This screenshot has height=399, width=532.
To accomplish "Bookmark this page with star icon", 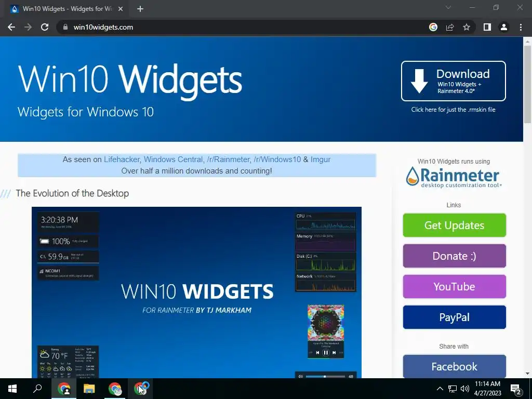I will [x=467, y=27].
